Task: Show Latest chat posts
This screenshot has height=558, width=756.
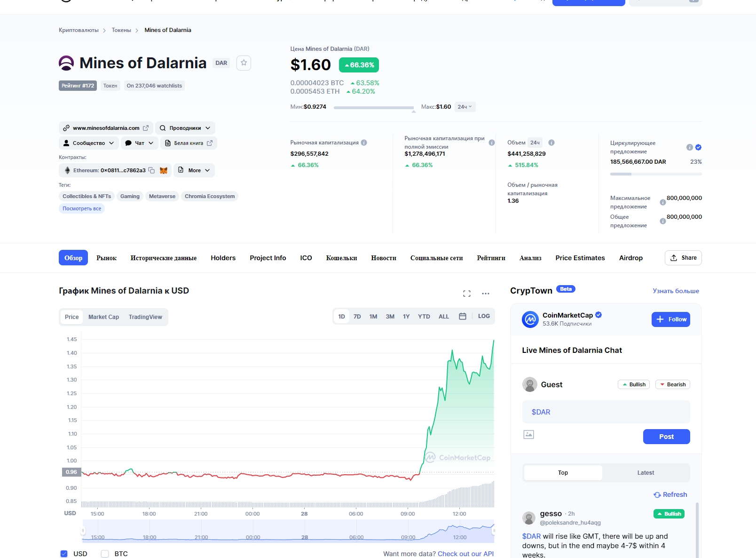Action: point(646,473)
